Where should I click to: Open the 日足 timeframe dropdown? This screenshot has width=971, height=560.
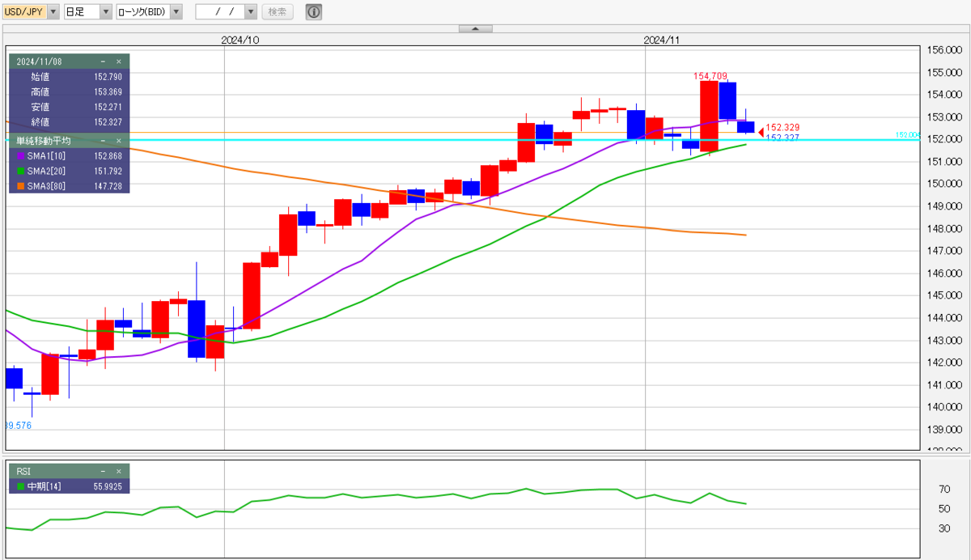click(106, 11)
